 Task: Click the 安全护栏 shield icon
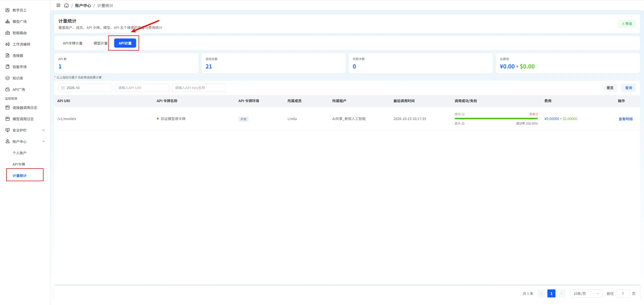pos(8,130)
